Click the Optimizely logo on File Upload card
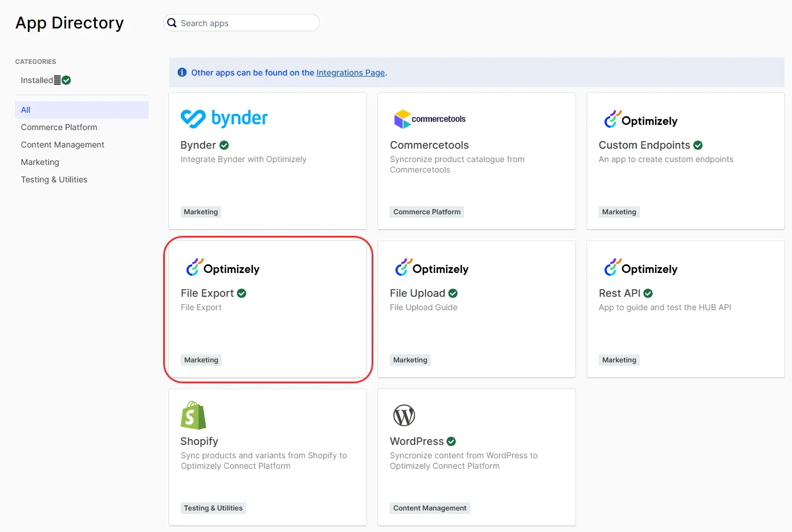Image resolution: width=792 pixels, height=532 pixels. point(431,268)
